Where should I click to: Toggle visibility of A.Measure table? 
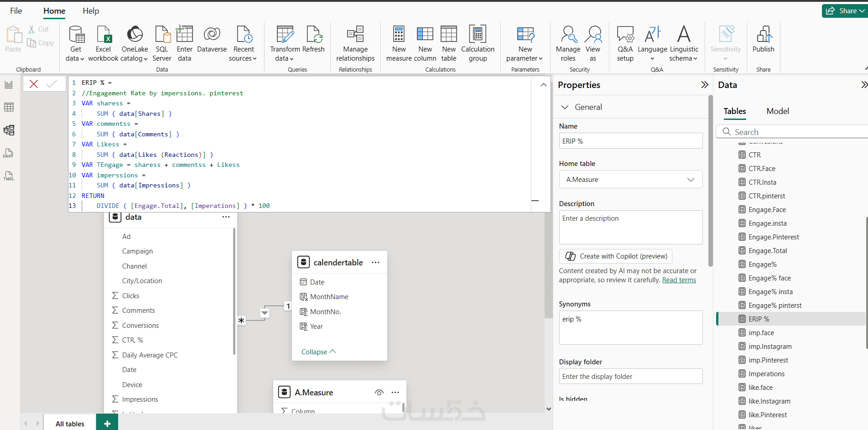point(379,393)
